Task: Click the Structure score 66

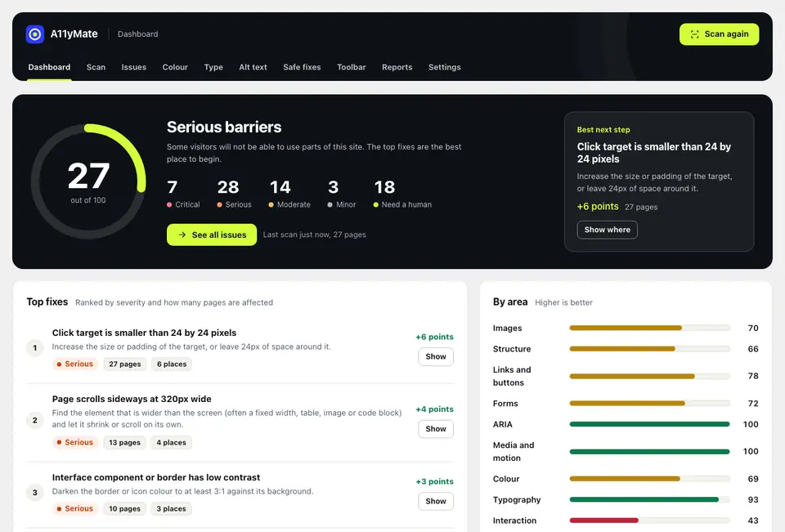Action: (x=753, y=349)
